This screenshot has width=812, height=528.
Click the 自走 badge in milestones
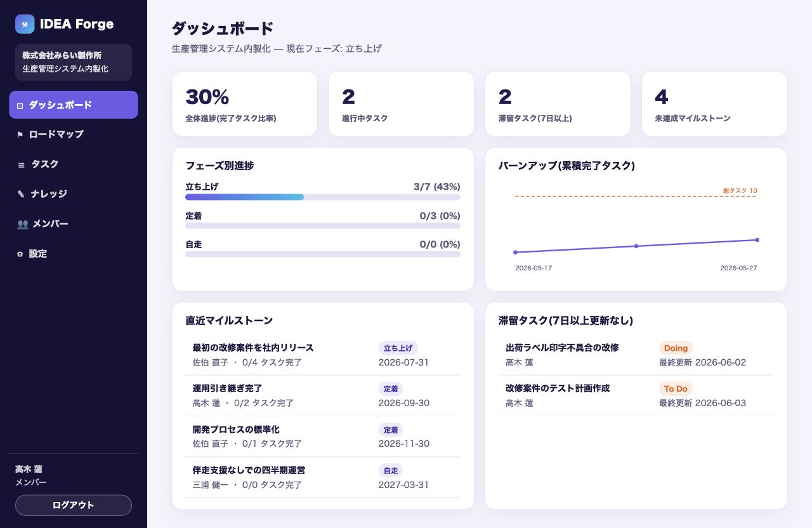pyautogui.click(x=390, y=470)
